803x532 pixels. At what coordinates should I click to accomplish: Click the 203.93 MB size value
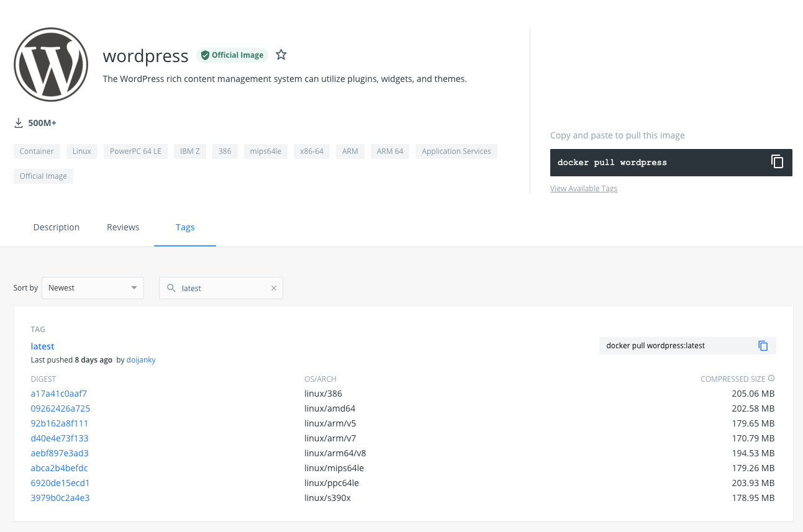[753, 483]
